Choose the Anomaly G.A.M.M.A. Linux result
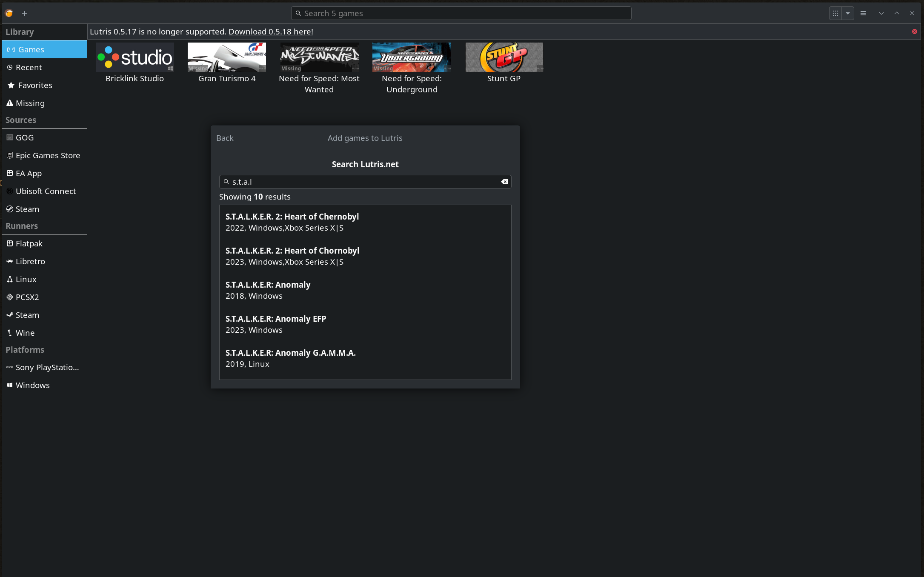The width and height of the screenshot is (924, 577). 365,358
